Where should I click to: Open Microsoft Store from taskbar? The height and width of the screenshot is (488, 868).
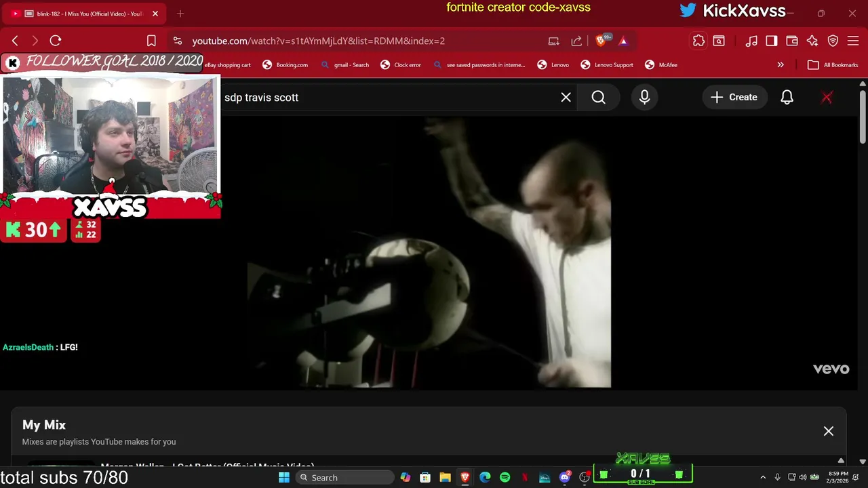pos(425,478)
